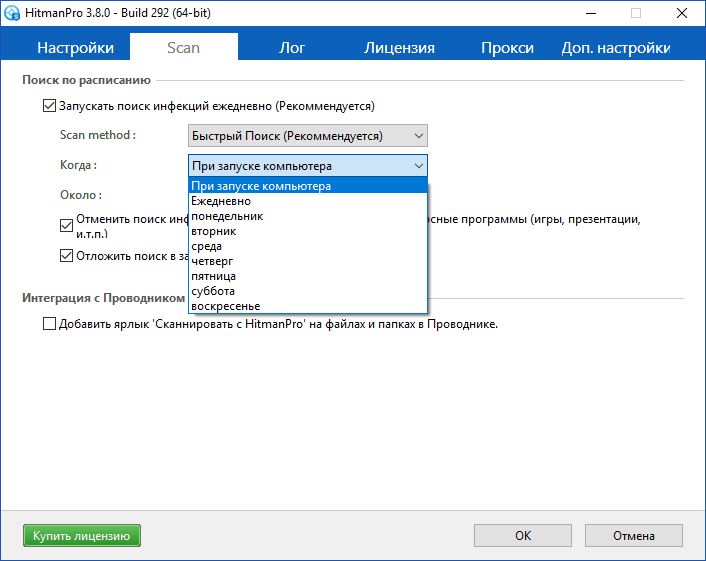This screenshot has height=561, width=706.
Task: Click the Scan method dropdown arrow
Action: click(x=418, y=136)
